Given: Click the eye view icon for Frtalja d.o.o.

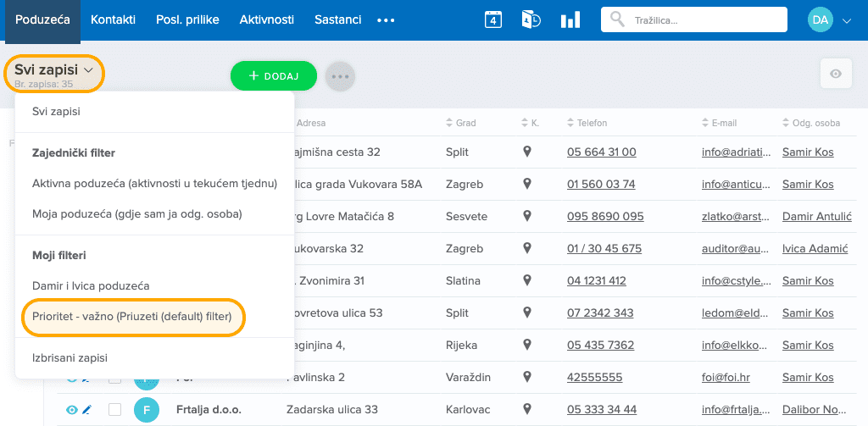Looking at the screenshot, I should click(71, 410).
